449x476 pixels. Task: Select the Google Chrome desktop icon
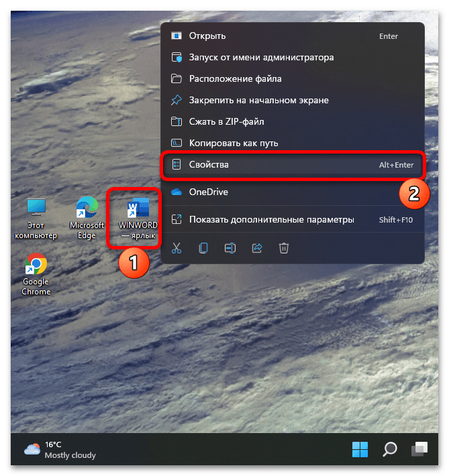pyautogui.click(x=36, y=274)
